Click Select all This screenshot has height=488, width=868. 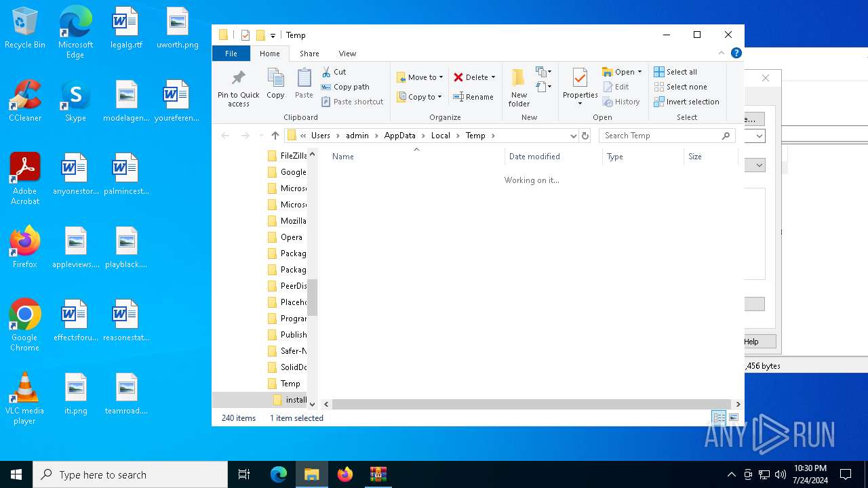coord(675,72)
